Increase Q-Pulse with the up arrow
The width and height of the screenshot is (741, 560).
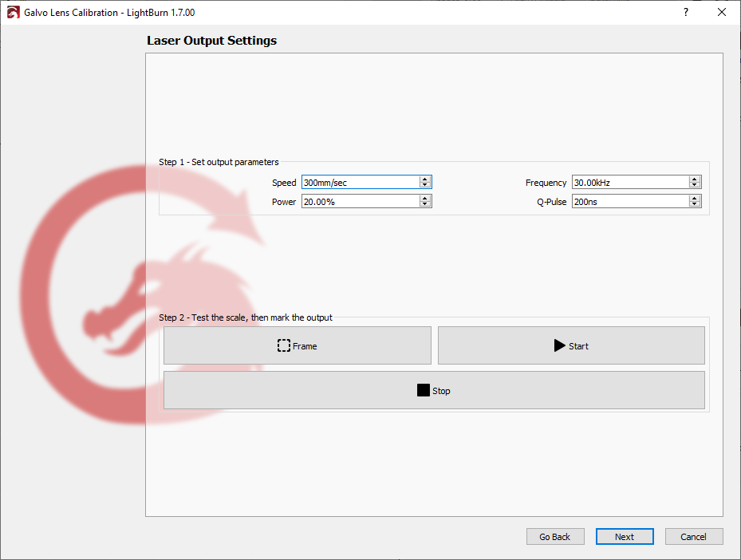point(695,199)
